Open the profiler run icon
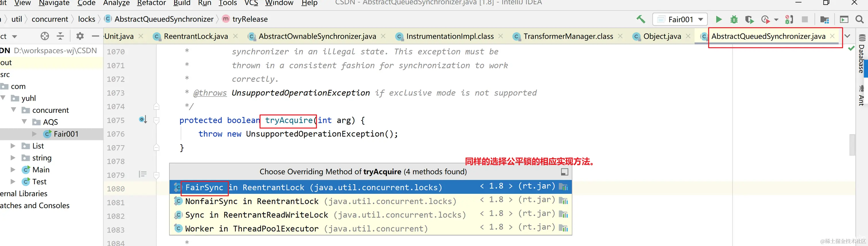 point(766,19)
